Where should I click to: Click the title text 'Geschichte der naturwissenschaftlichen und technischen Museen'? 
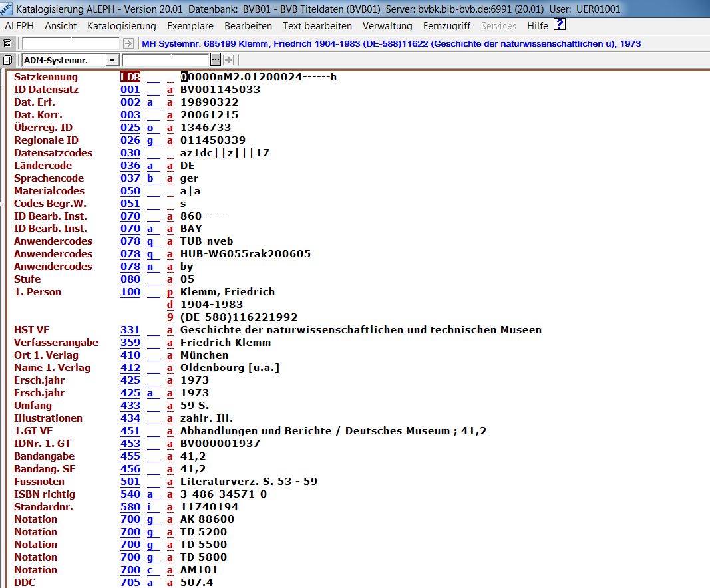[361, 330]
